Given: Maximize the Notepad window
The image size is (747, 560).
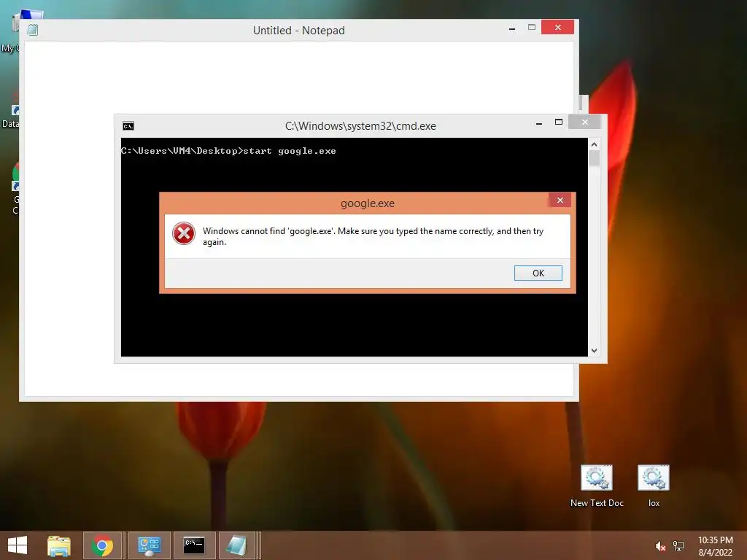Looking at the screenshot, I should pyautogui.click(x=532, y=28).
